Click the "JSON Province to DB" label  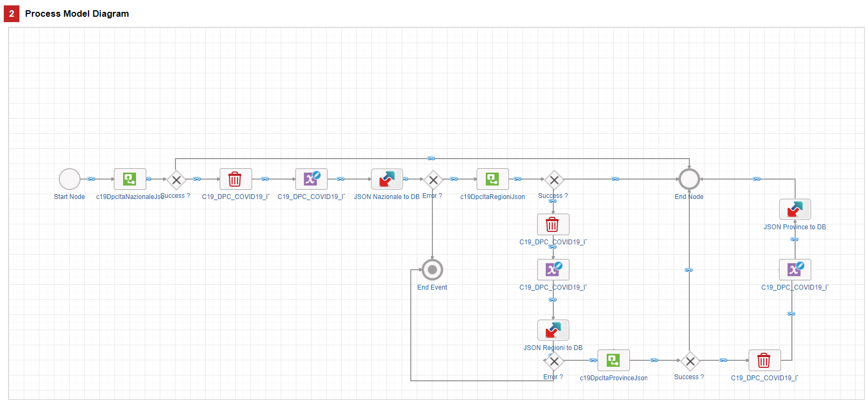point(795,227)
